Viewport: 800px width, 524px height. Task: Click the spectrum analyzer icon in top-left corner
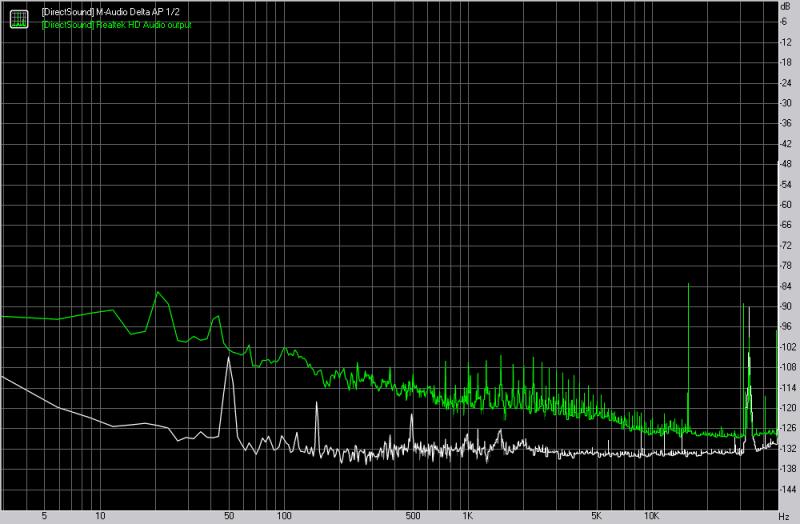click(19, 17)
